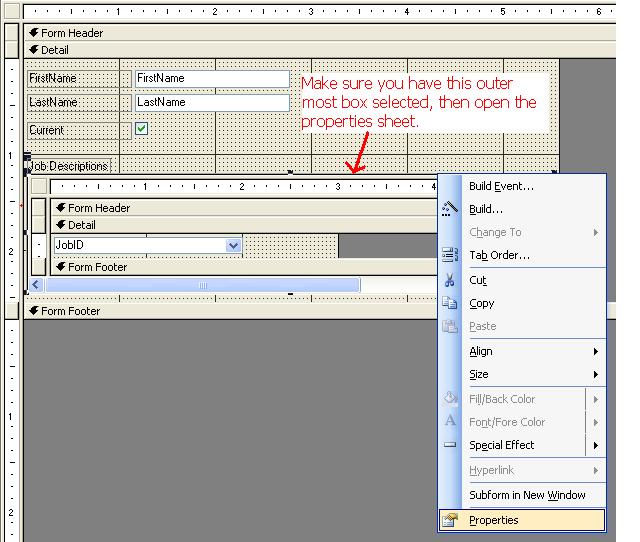The width and height of the screenshot is (640, 542).
Task: Click the Tab Order icon
Action: pos(450,255)
